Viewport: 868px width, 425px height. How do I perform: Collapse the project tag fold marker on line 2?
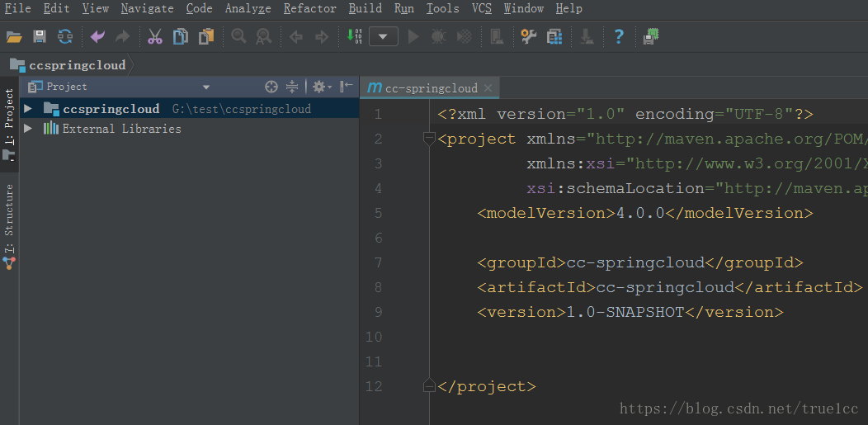pyautogui.click(x=429, y=139)
